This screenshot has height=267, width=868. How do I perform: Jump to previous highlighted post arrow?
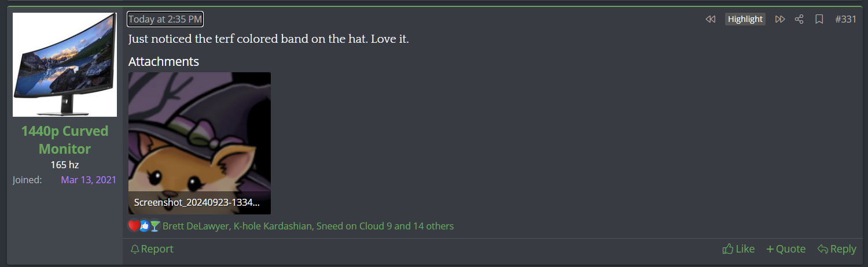pos(711,19)
